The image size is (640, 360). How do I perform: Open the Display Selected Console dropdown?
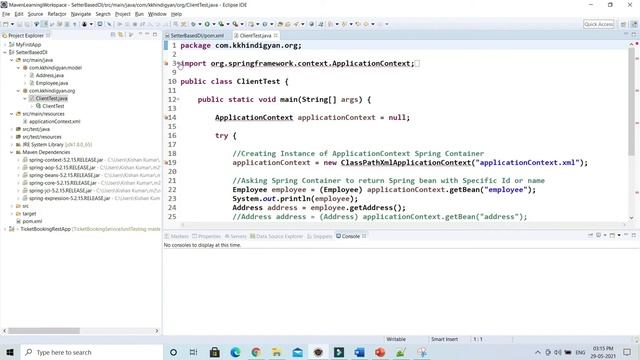pyautogui.click(x=605, y=236)
